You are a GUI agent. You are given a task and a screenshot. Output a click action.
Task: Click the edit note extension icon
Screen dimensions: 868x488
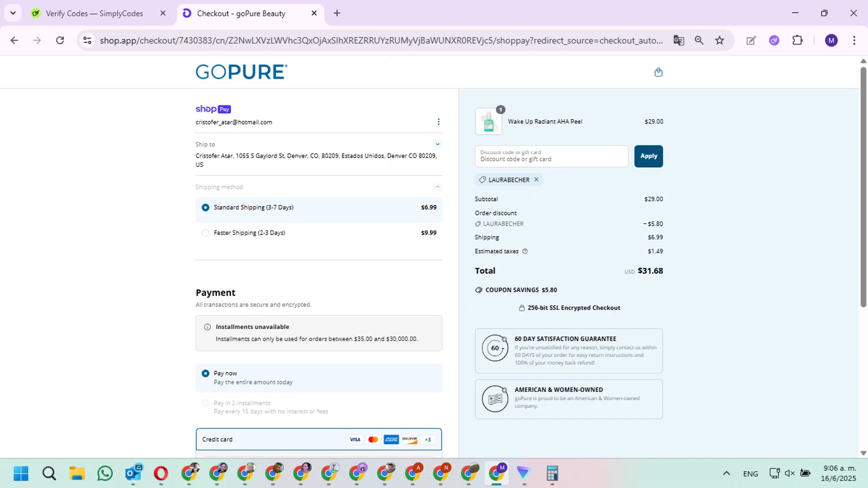[751, 41]
